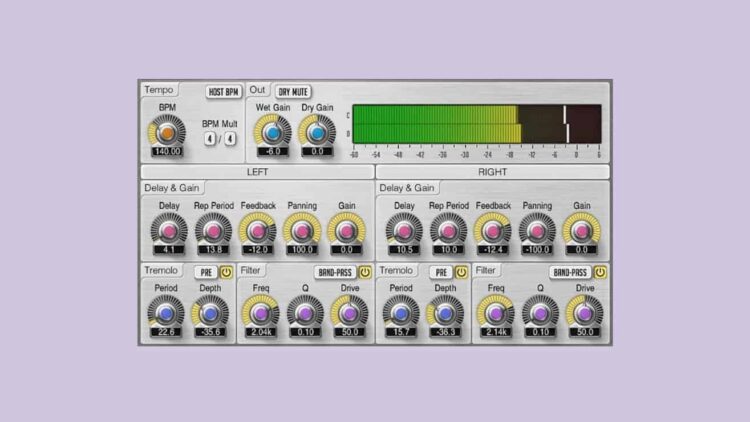The image size is (750, 422).
Task: Select the RIGHT channel header
Action: pos(493,172)
